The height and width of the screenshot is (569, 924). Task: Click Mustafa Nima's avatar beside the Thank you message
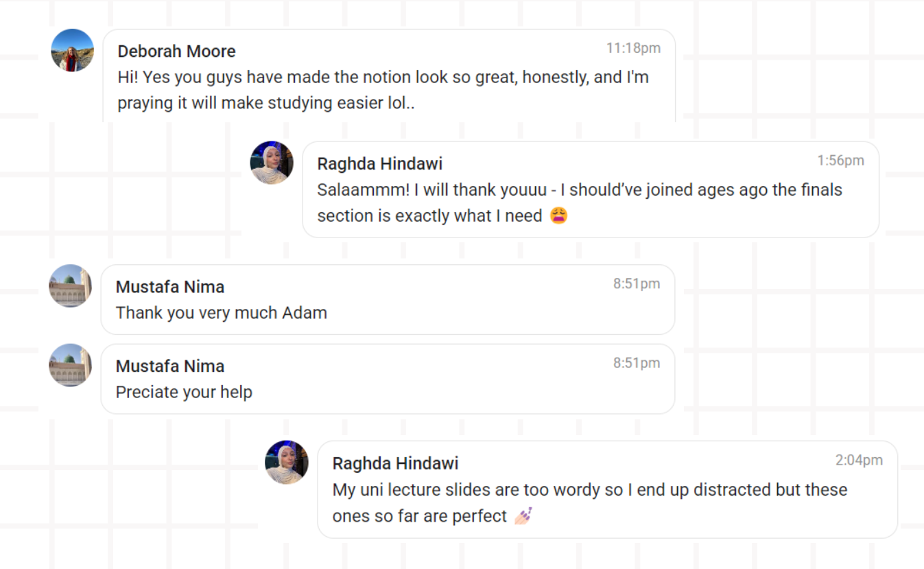tap(70, 286)
